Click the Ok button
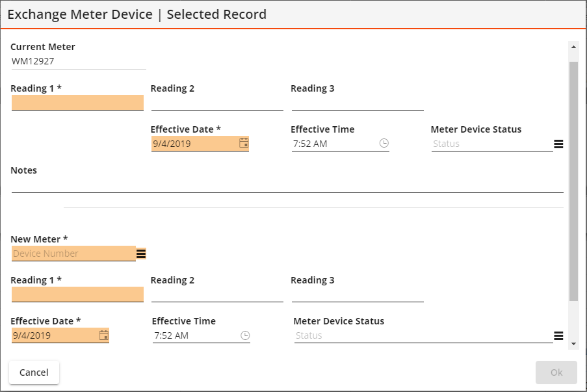Image resolution: width=587 pixels, height=392 pixels. click(556, 372)
